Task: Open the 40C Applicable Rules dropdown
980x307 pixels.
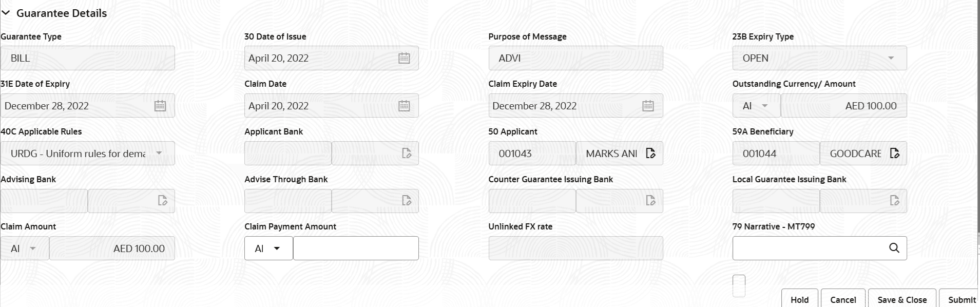Action: coord(160,153)
